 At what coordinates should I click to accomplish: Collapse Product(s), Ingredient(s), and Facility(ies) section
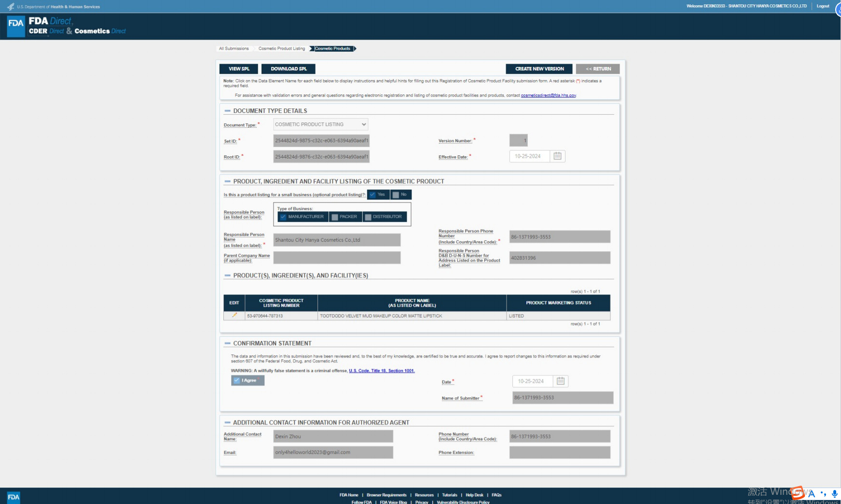pyautogui.click(x=227, y=275)
